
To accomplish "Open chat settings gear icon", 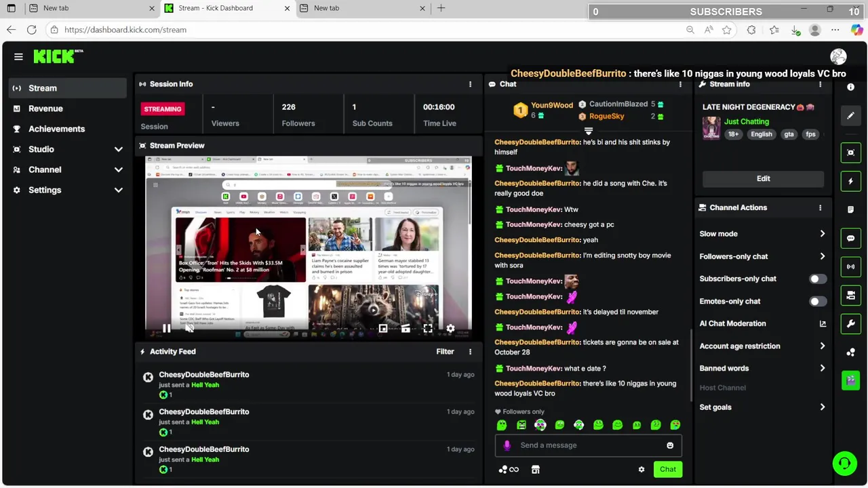I will 642,469.
